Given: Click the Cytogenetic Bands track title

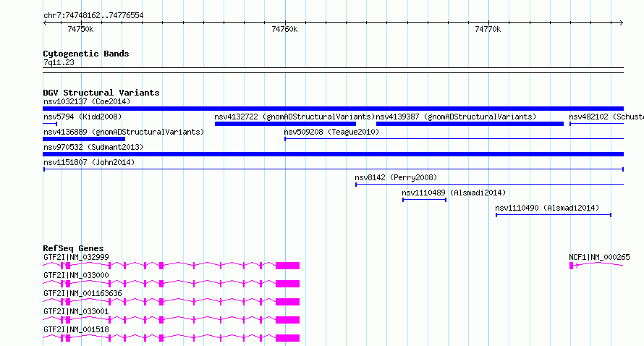Looking at the screenshot, I should (86, 54).
